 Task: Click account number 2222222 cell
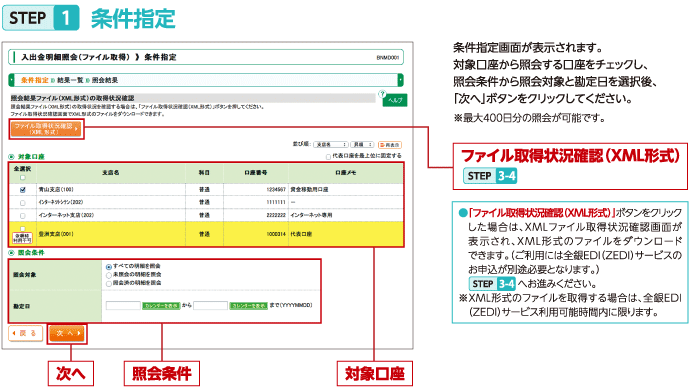tap(276, 215)
